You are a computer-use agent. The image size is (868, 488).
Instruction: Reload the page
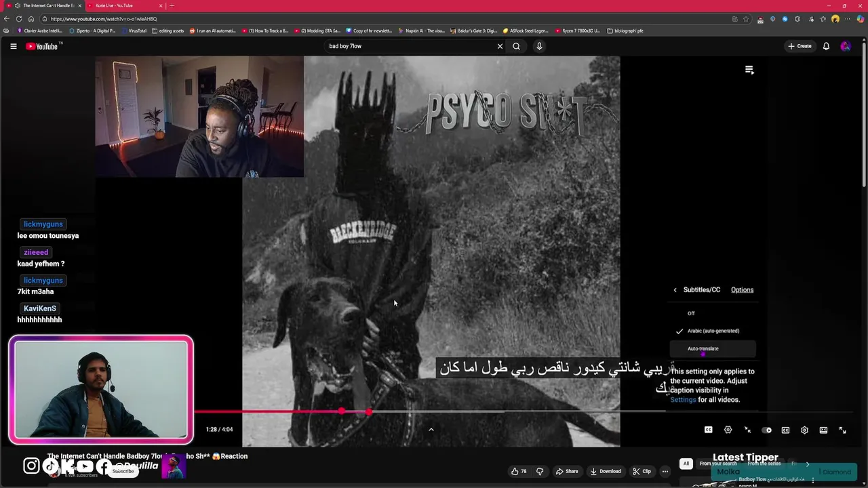[x=19, y=19]
